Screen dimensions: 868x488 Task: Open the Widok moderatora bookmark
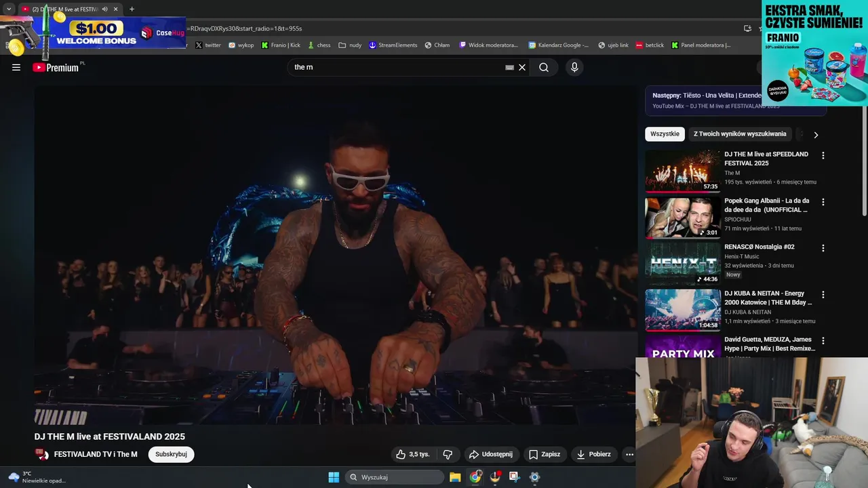point(489,45)
